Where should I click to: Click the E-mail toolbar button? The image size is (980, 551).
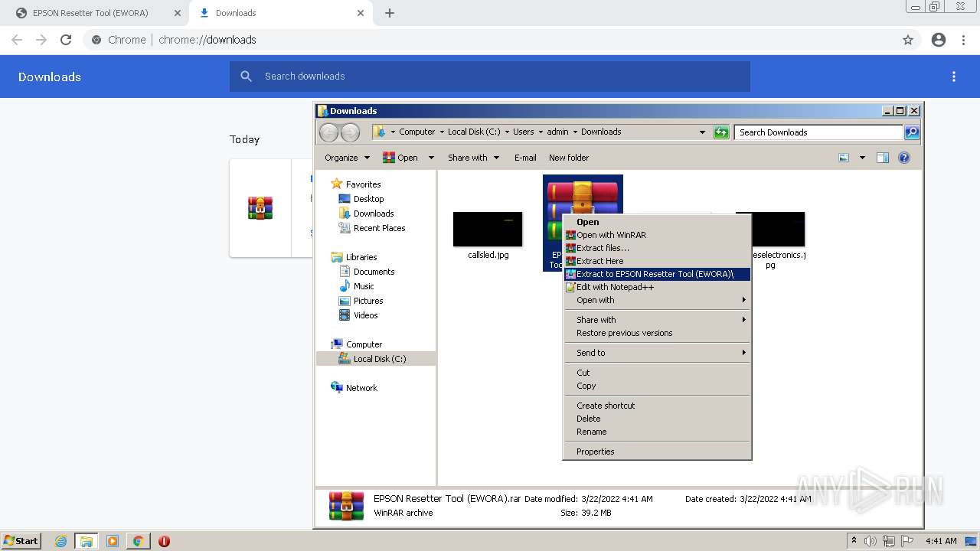(x=525, y=158)
